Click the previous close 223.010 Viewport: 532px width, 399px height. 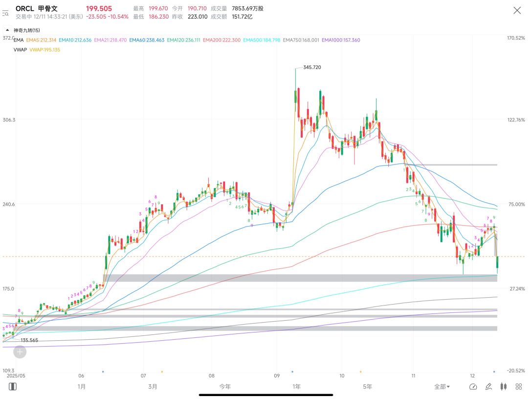[198, 17]
